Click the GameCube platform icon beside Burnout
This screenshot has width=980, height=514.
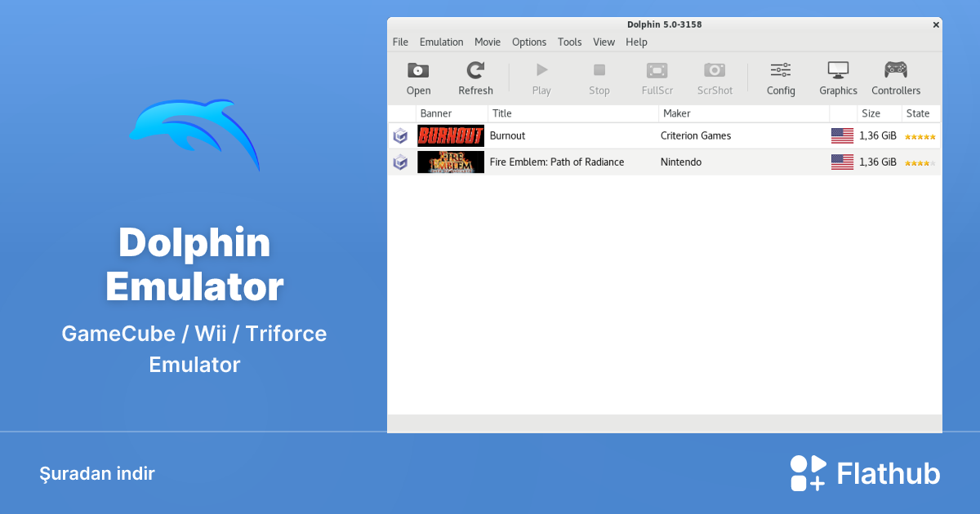(x=400, y=136)
